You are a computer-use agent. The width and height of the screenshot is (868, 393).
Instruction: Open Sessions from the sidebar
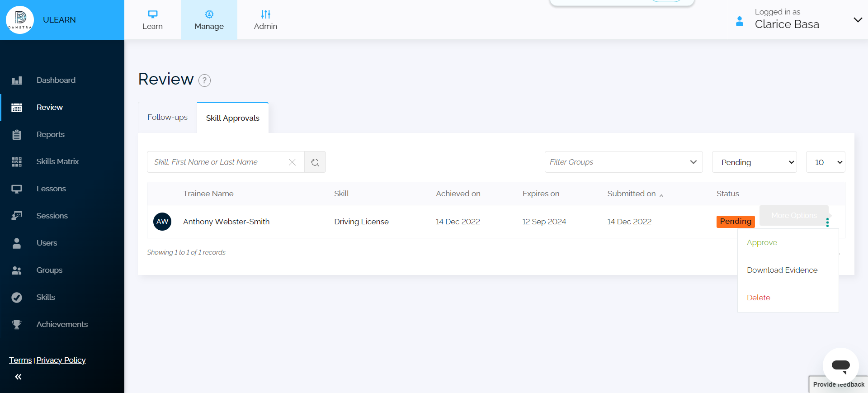[x=52, y=216]
